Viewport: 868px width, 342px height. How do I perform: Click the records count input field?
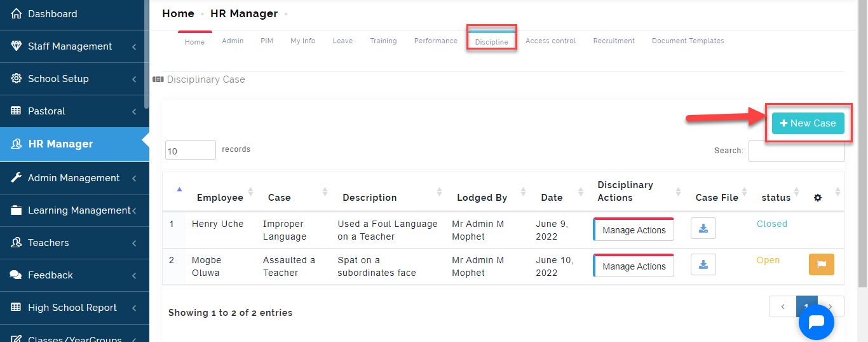coord(191,150)
